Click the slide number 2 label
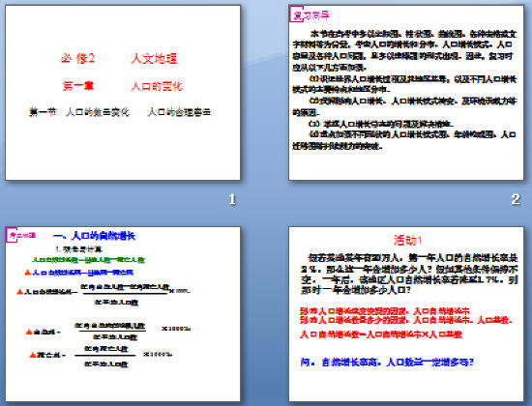Viewport: 532px width, 406px height. [x=516, y=199]
